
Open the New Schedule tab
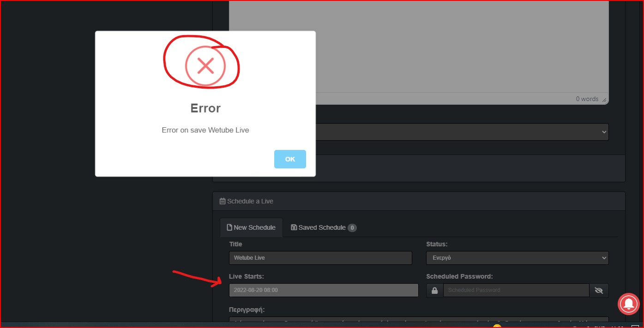tap(251, 227)
